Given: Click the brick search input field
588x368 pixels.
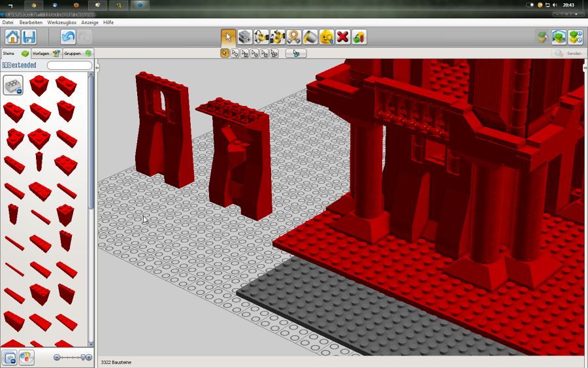Looking at the screenshot, I should (x=69, y=65).
